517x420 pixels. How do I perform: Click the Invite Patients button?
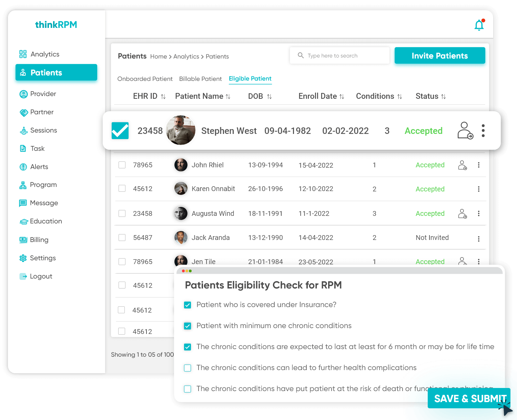coord(440,55)
